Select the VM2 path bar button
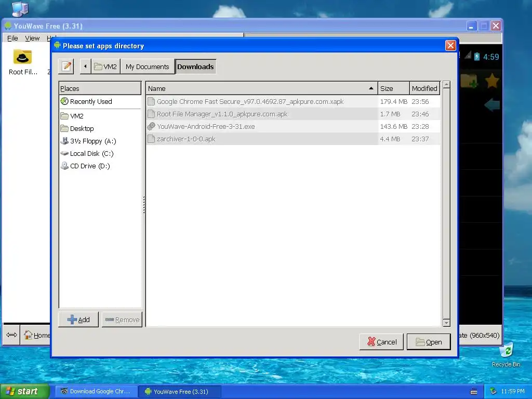 pyautogui.click(x=105, y=66)
